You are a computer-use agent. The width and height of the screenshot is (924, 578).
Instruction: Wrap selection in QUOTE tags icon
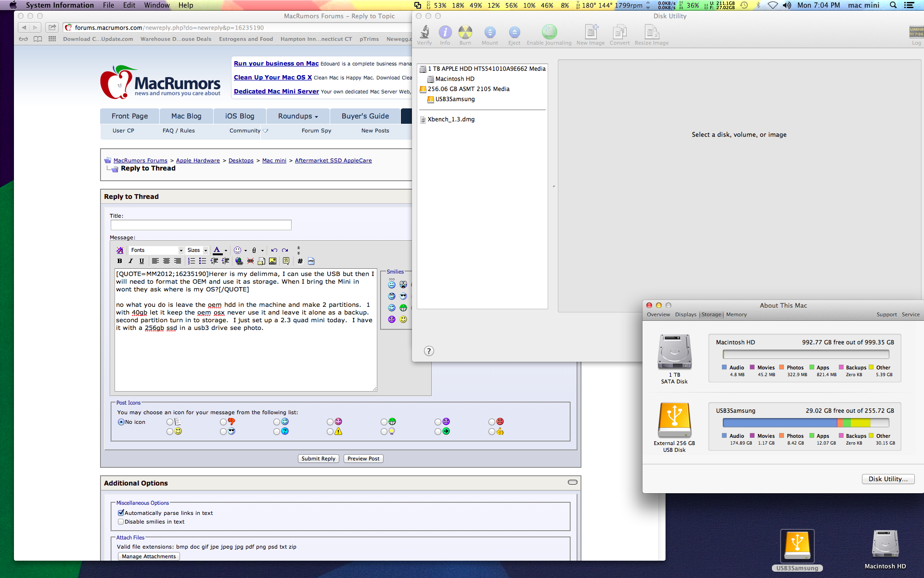(x=286, y=261)
